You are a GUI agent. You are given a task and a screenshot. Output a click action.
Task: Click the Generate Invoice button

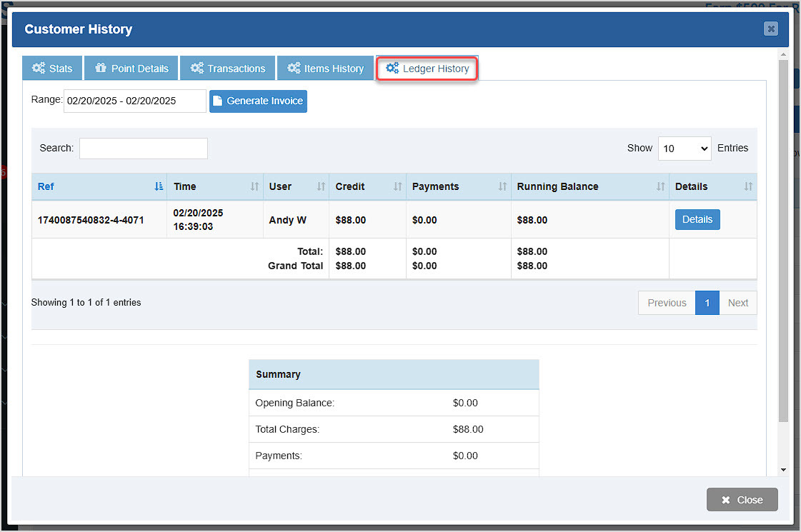258,101
